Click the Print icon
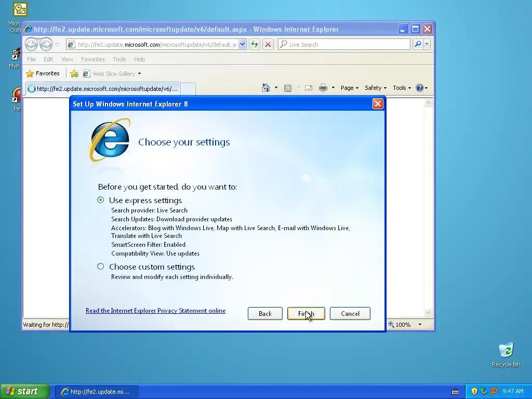 tap(323, 88)
